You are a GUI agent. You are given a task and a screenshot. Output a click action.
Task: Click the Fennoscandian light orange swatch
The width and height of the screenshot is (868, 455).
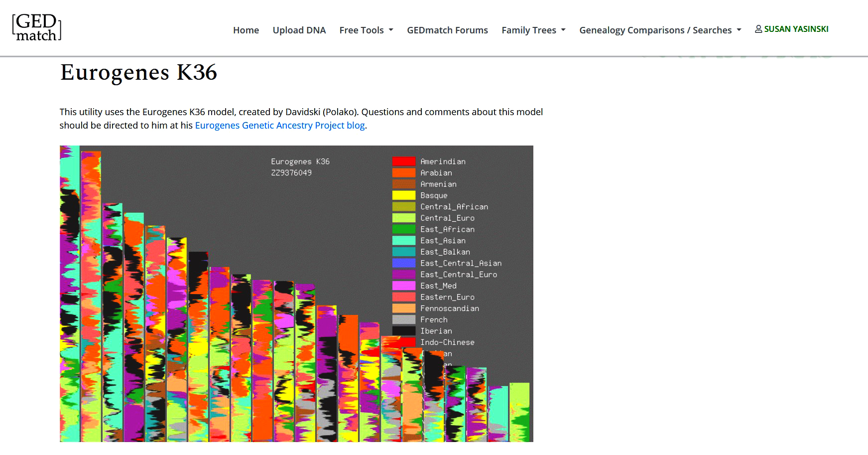tap(404, 308)
